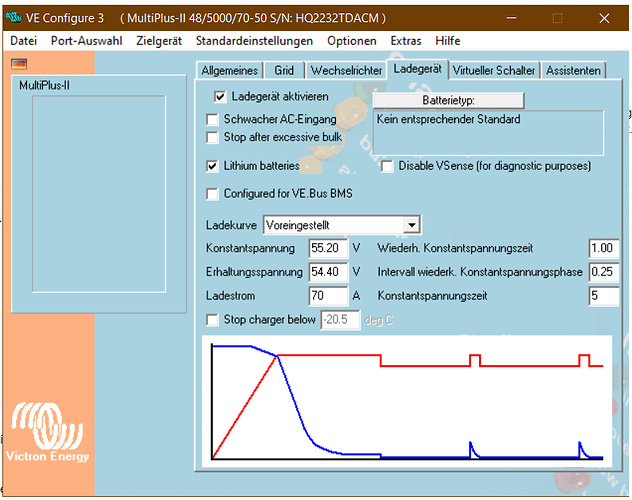Switch to the Wechselrichter tab
Viewport: 632px width, 500px height.
point(346,71)
